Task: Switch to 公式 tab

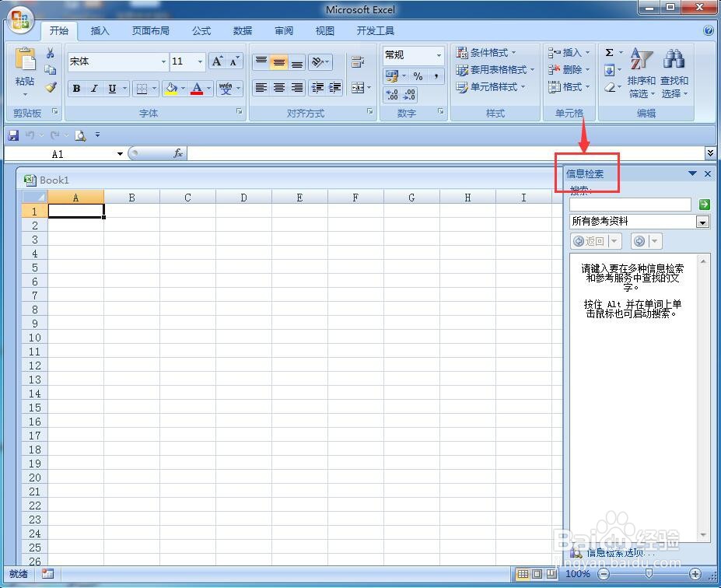Action: click(x=201, y=31)
